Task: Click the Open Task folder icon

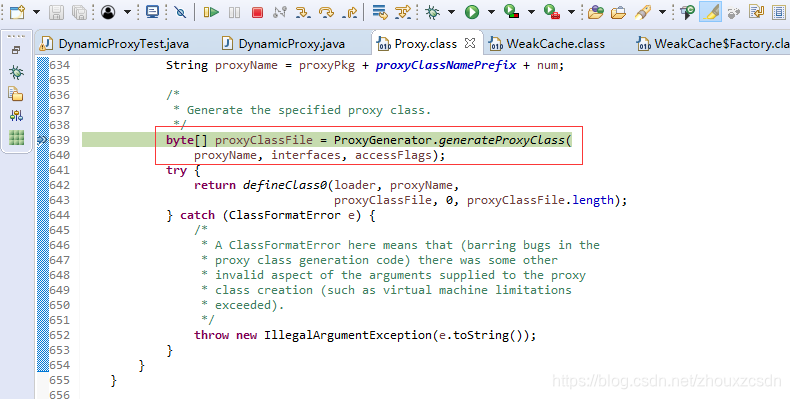Action: coord(618,12)
